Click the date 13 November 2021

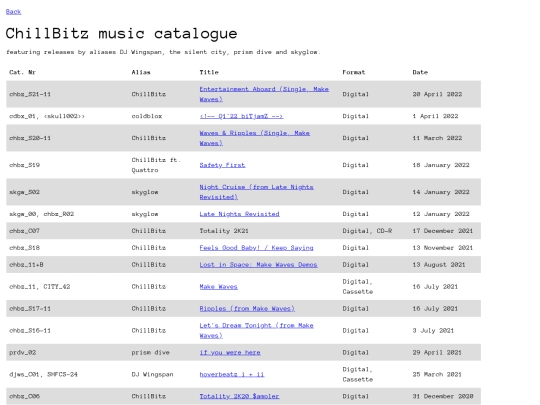[x=443, y=248]
